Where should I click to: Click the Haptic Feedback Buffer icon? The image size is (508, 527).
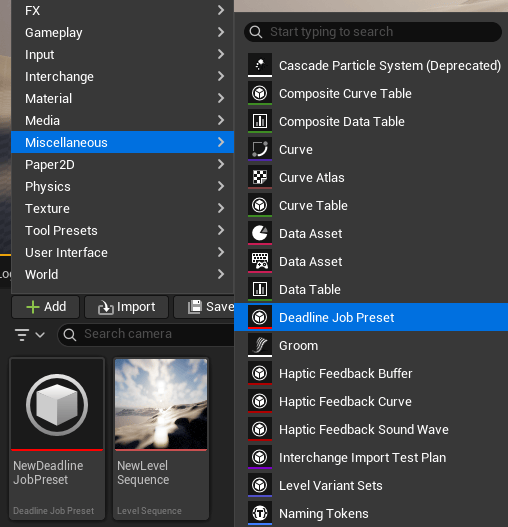coord(260,373)
